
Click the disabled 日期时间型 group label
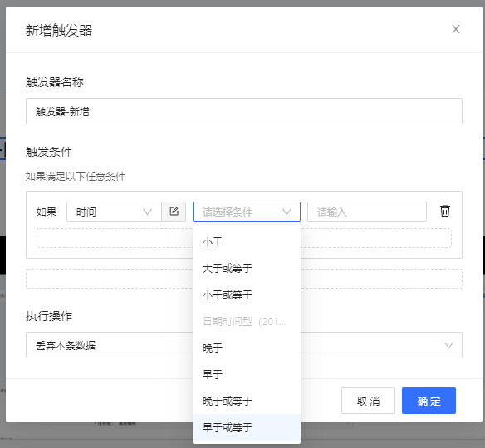tap(244, 322)
